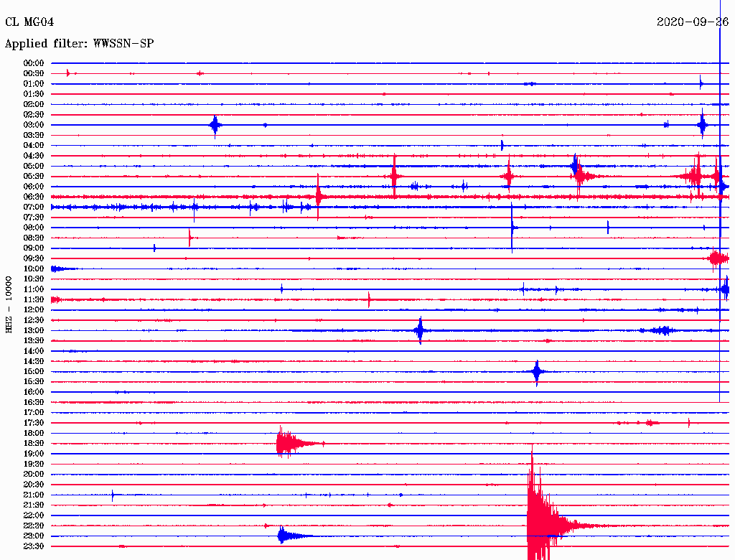
Task: Select the 01:00 time label
Action: point(34,83)
